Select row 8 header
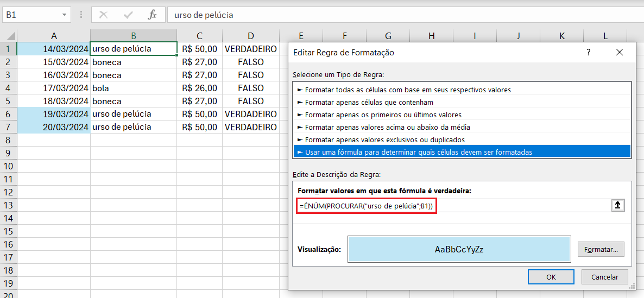Image resolution: width=644 pixels, height=298 pixels. point(9,140)
